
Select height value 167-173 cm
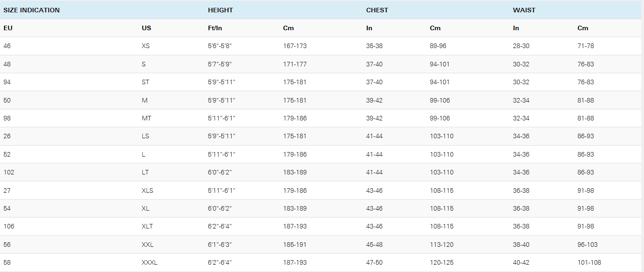[x=295, y=46]
